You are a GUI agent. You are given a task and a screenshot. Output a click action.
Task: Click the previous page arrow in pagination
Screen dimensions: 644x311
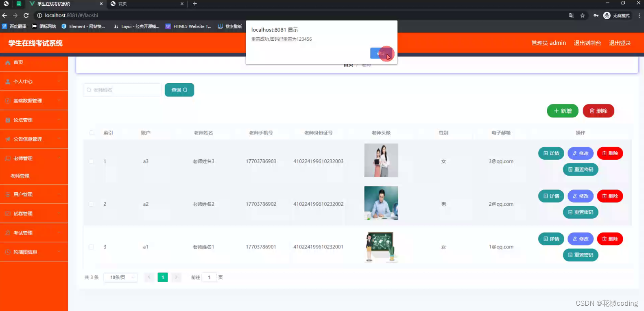click(149, 277)
